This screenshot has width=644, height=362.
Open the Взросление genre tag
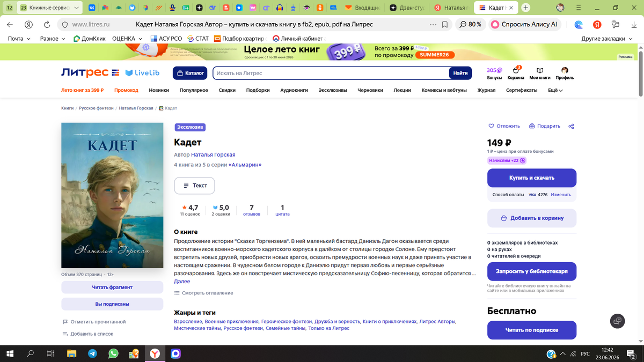tap(188, 321)
